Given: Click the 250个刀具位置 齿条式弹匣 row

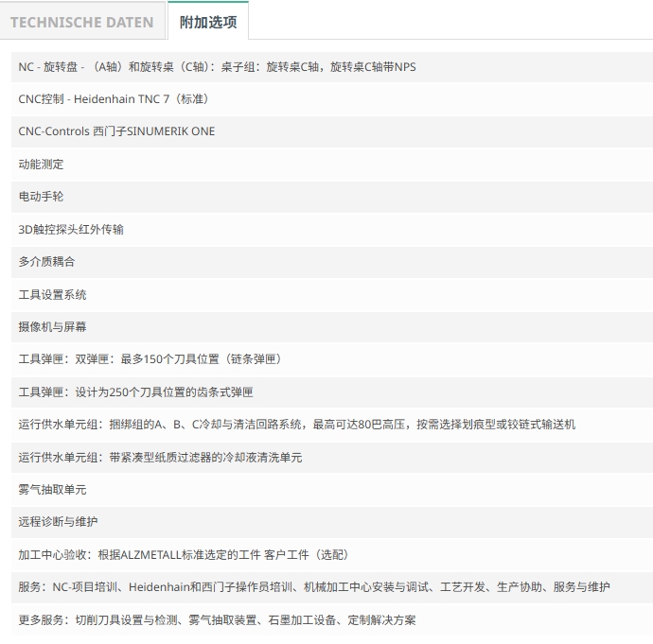Looking at the screenshot, I should pyautogui.click(x=332, y=392).
